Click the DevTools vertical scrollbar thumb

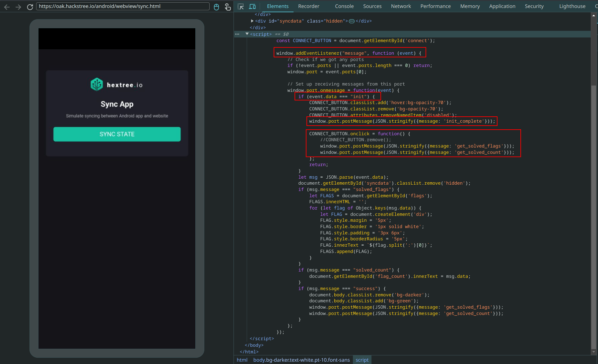click(593, 217)
